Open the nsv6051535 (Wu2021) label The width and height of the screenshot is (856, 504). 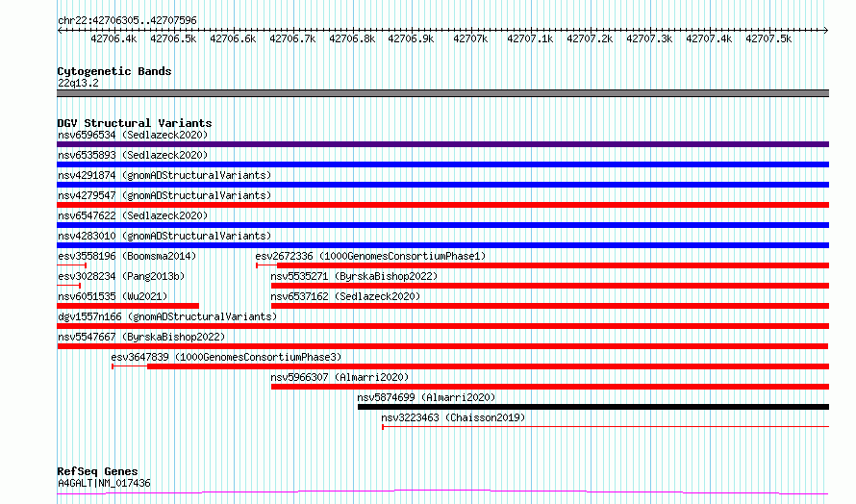(x=113, y=296)
